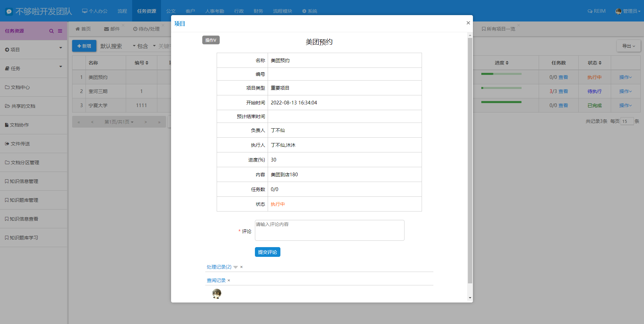
Task: Open 导出 export dropdown
Action: click(629, 46)
